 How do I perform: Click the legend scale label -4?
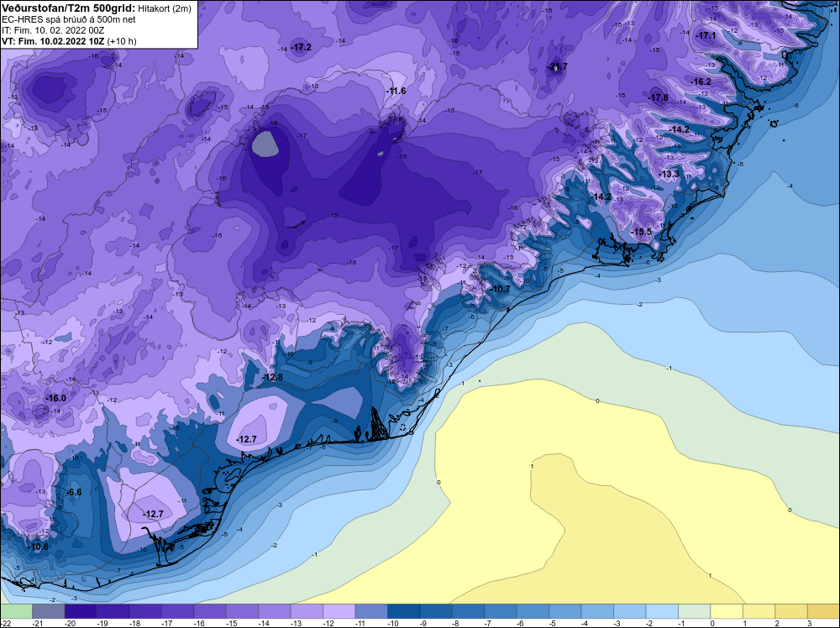click(585, 624)
